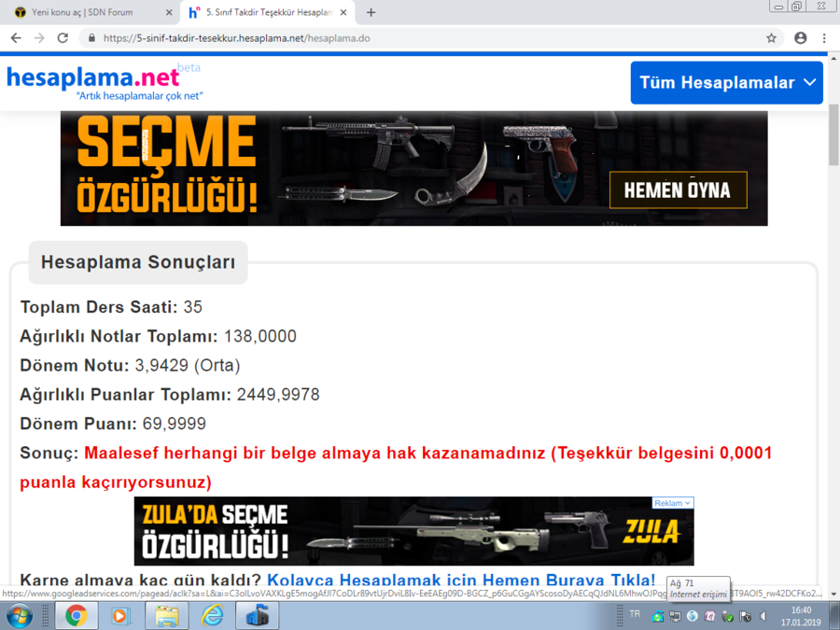840x630 pixels.
Task: Click the Dönem Notu value 3,9429 (Orta)
Action: 187,365
